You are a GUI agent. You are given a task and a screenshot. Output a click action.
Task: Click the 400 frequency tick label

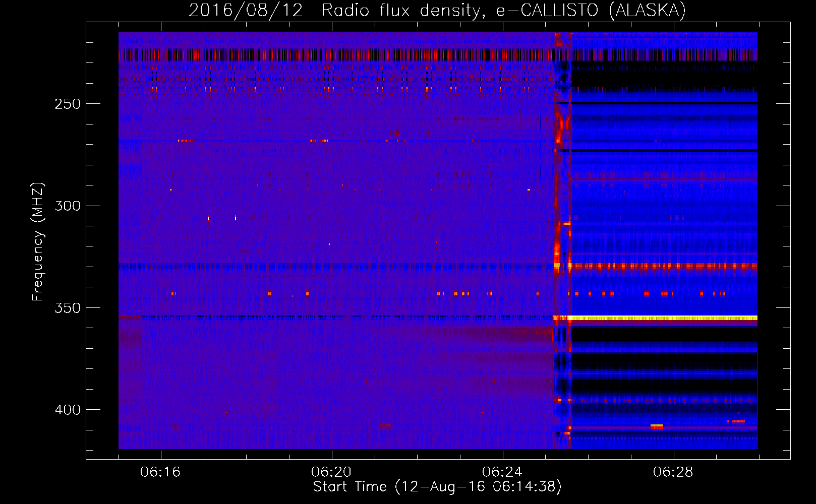coord(68,410)
